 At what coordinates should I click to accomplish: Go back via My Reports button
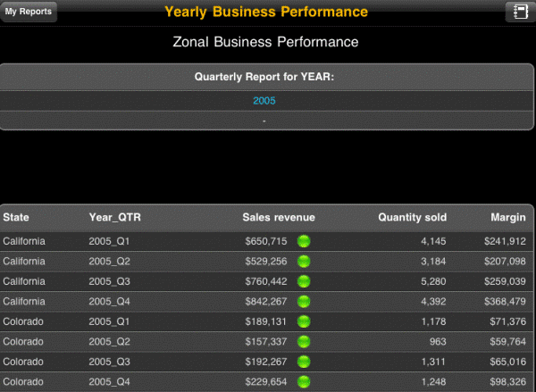coord(29,12)
